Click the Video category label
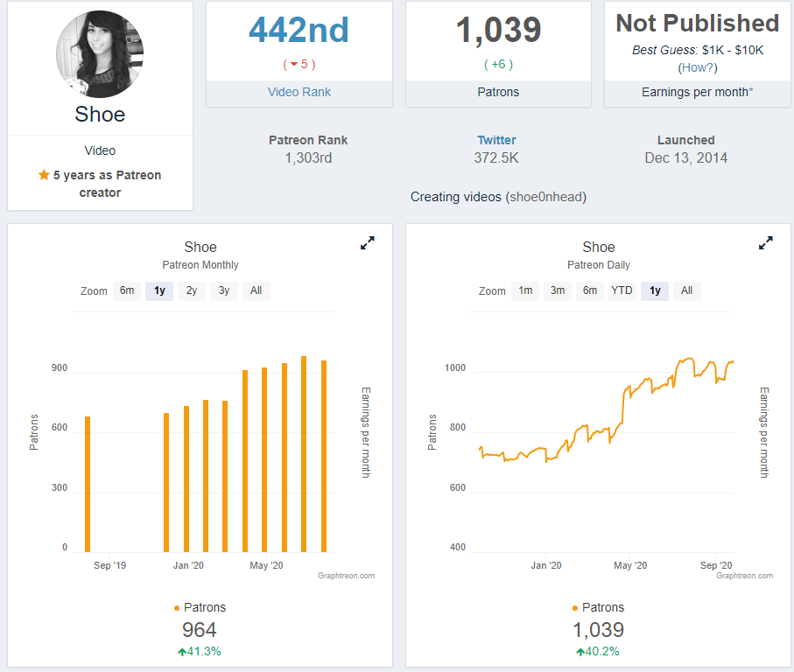Image resolution: width=794 pixels, height=672 pixels. [100, 150]
